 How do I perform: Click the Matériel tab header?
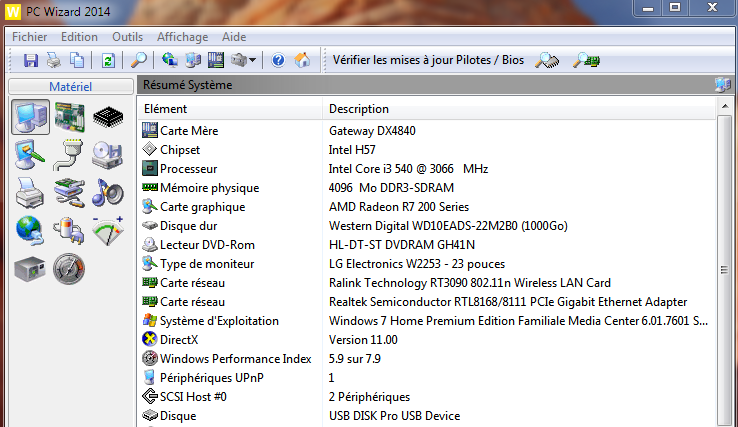(x=71, y=86)
